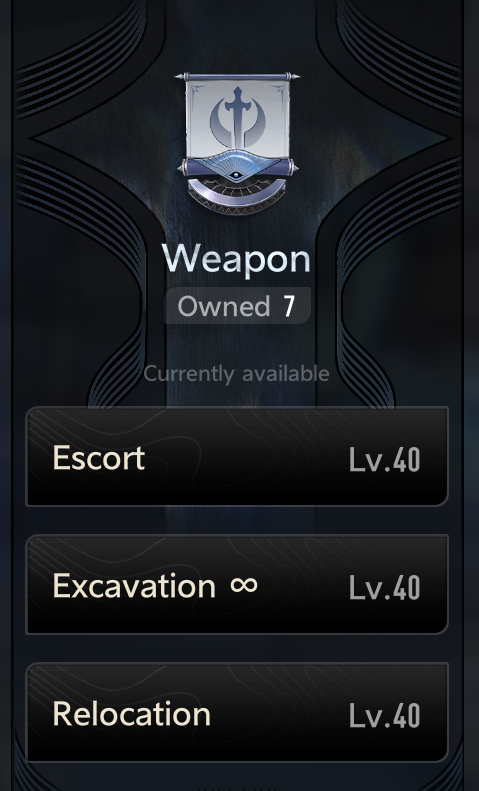The image size is (479, 791).
Task: Open the Excavation mission entry
Action: pos(237,585)
